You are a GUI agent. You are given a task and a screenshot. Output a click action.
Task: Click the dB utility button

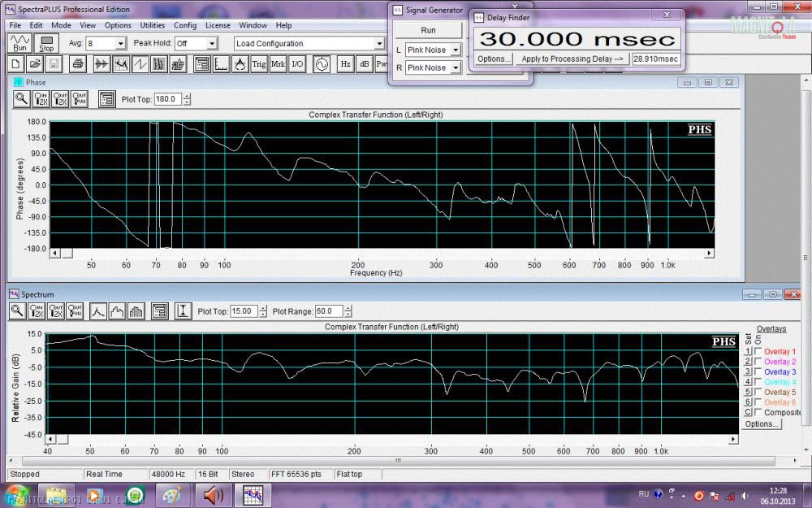tap(365, 64)
